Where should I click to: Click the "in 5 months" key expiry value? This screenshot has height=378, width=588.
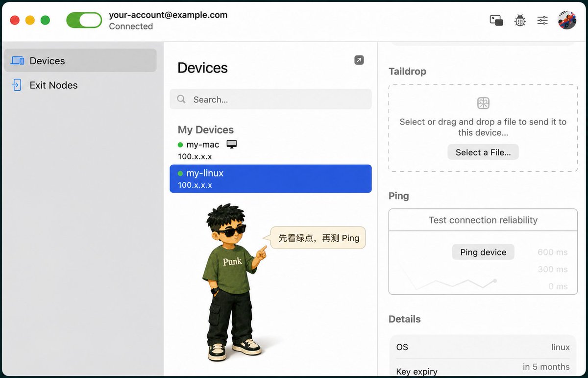[x=546, y=367]
